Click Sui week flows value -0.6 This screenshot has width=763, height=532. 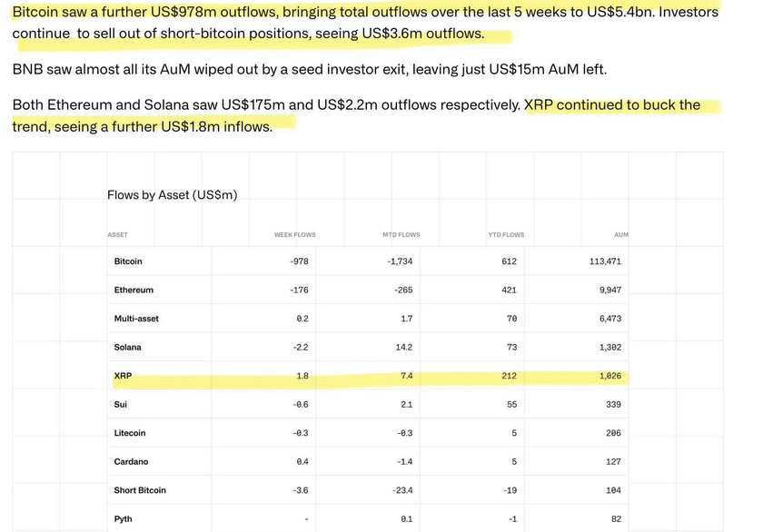[x=301, y=405]
